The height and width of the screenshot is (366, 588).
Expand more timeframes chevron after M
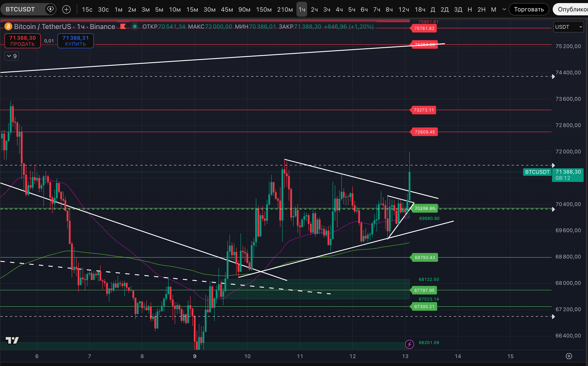[504, 9]
